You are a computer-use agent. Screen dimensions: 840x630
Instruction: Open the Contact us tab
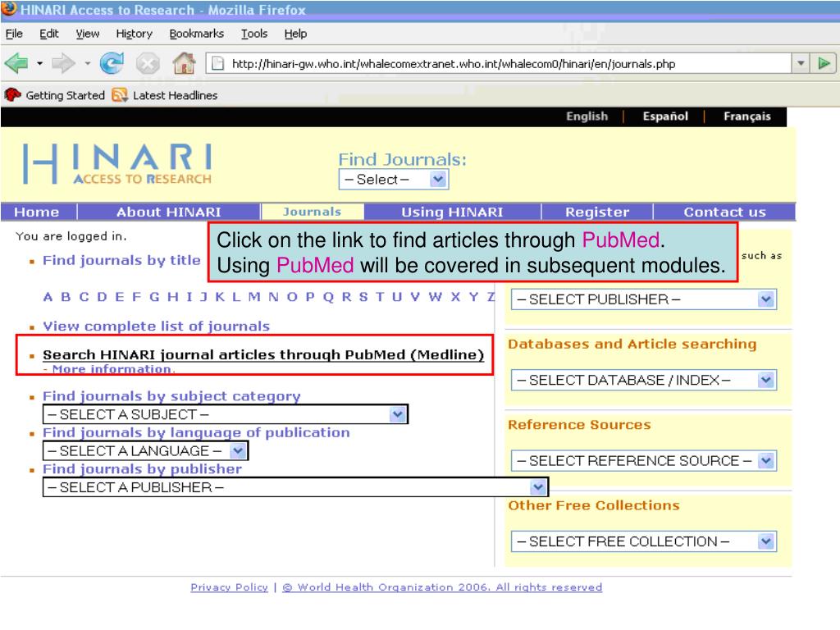point(724,212)
